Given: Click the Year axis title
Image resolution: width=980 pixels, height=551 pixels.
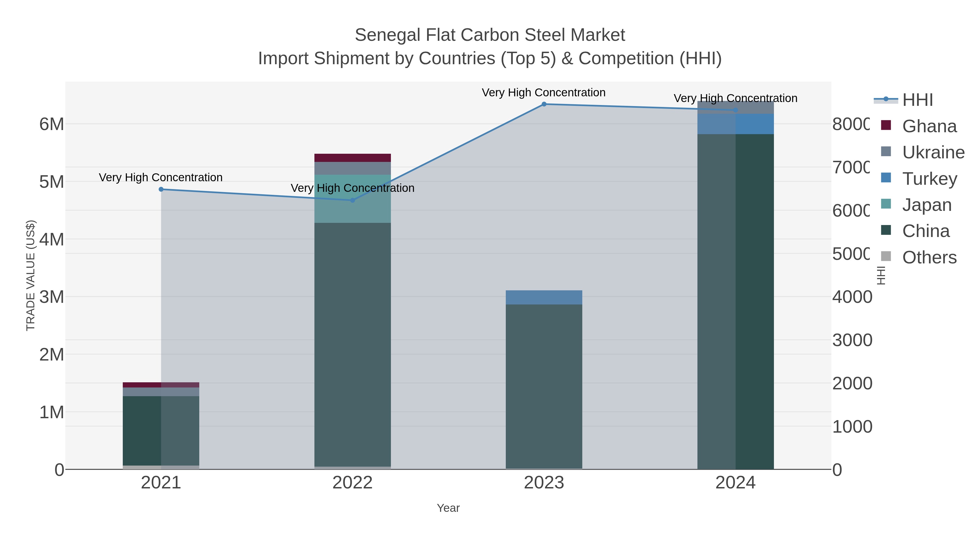Looking at the screenshot, I should (448, 508).
